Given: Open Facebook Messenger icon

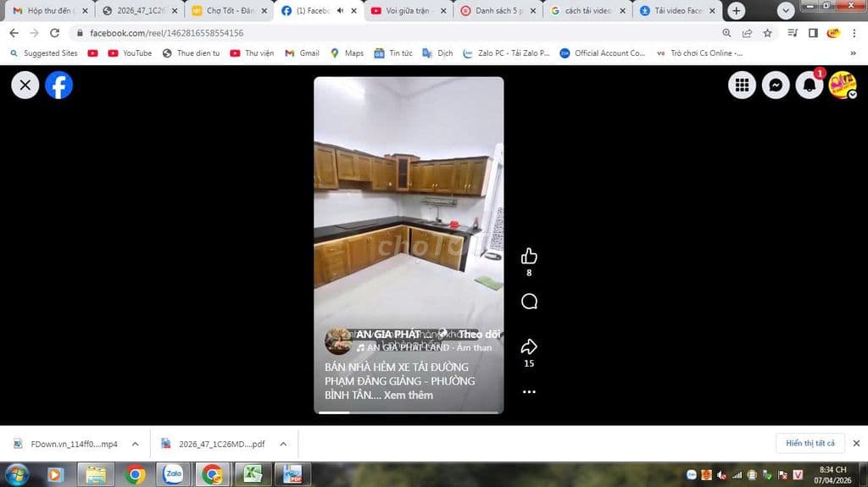Looking at the screenshot, I should [776, 85].
